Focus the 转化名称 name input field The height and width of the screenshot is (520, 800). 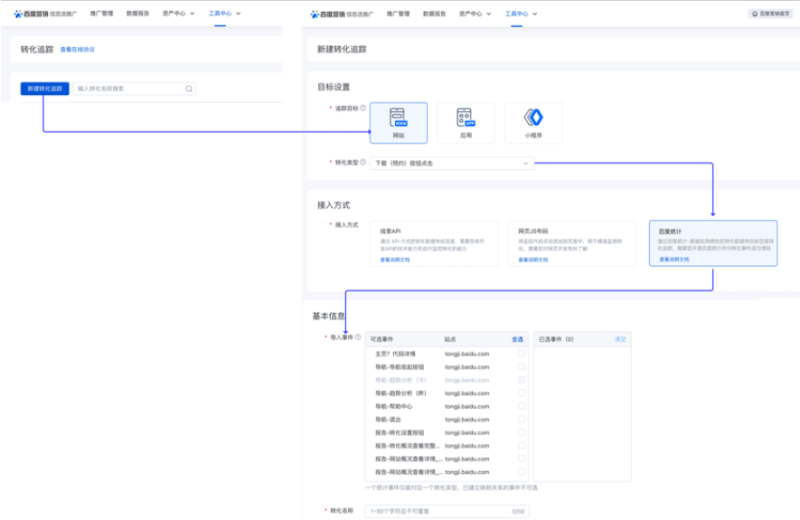447,511
